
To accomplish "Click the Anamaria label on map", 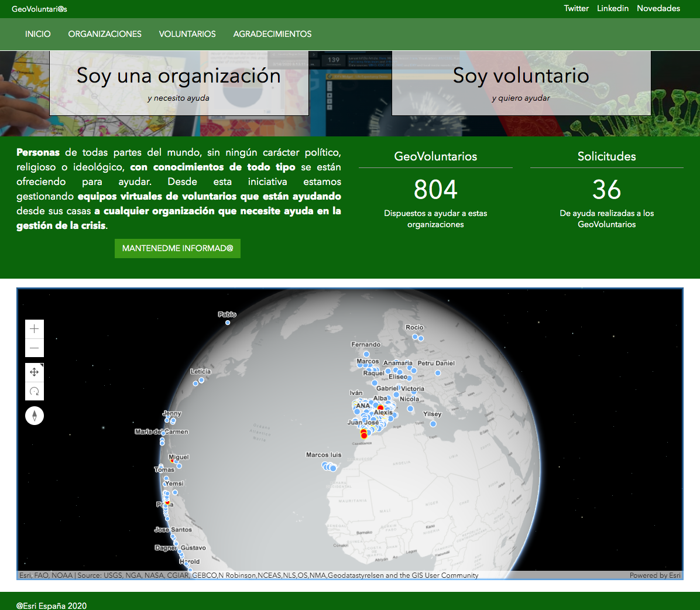I will [x=398, y=363].
